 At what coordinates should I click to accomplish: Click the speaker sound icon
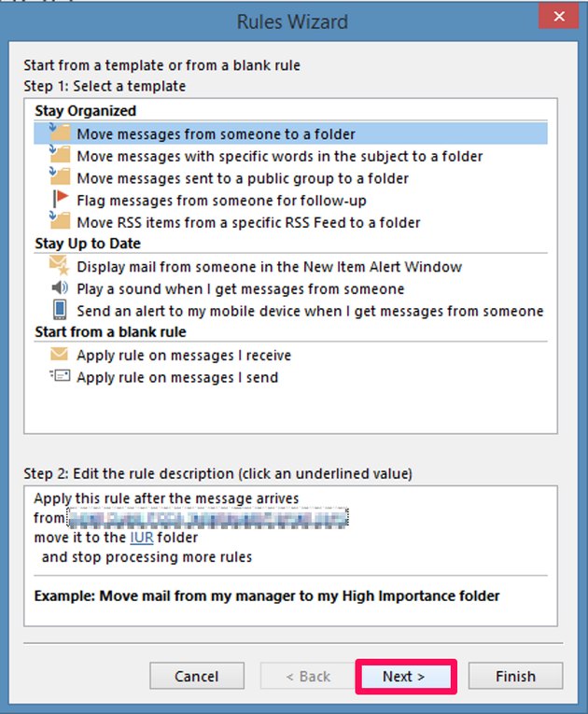pyautogui.click(x=60, y=287)
